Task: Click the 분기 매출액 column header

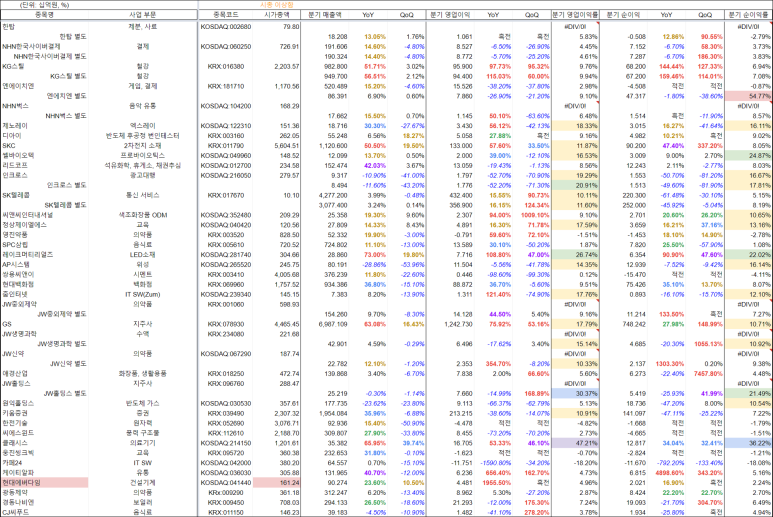Action: pyautogui.click(x=324, y=15)
